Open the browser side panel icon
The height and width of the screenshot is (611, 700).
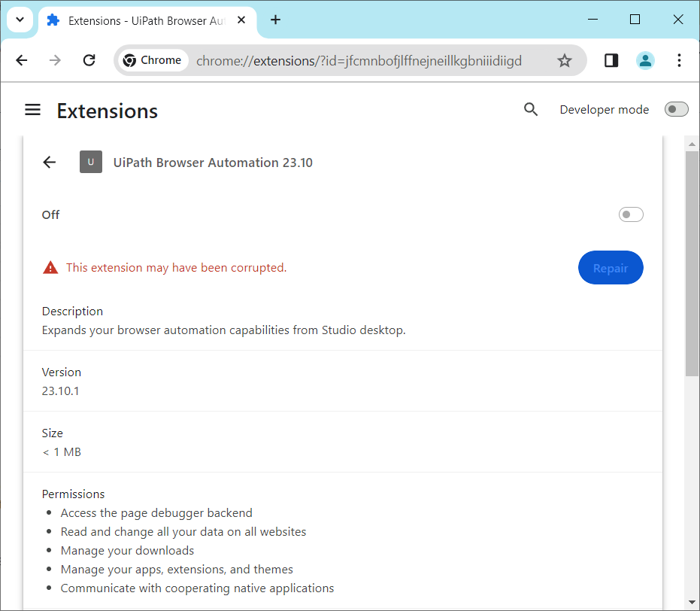click(x=611, y=60)
